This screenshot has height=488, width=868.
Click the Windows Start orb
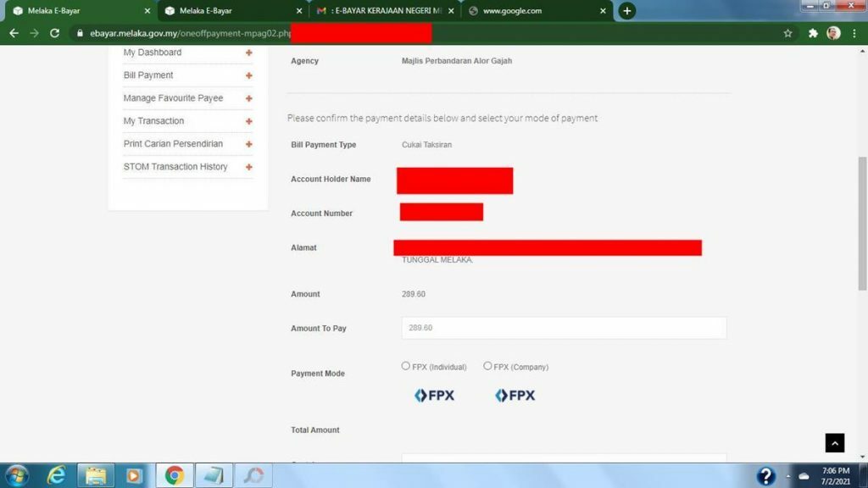pos(16,475)
